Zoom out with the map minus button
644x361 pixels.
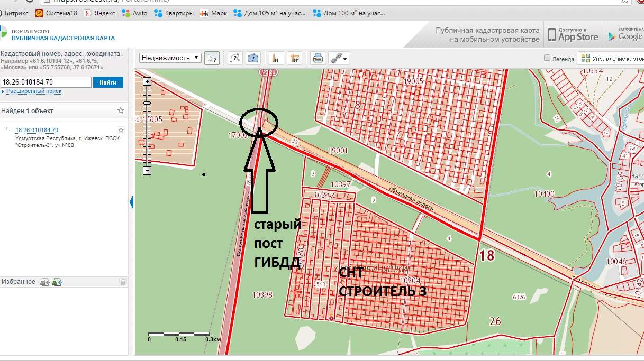pos(147,171)
